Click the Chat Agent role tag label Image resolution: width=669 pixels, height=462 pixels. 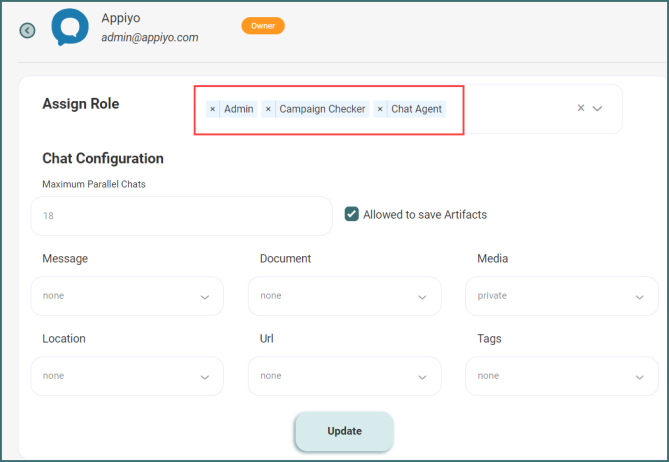click(417, 109)
